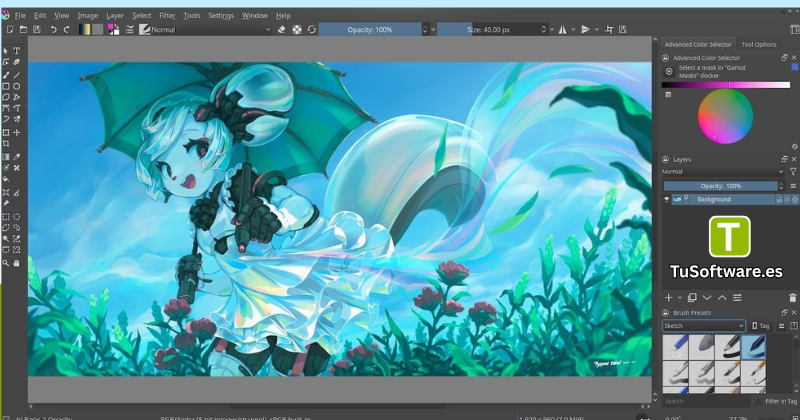The height and width of the screenshot is (420, 800).
Task: Click the layer Opacity 100% slider
Action: pyautogui.click(x=720, y=186)
